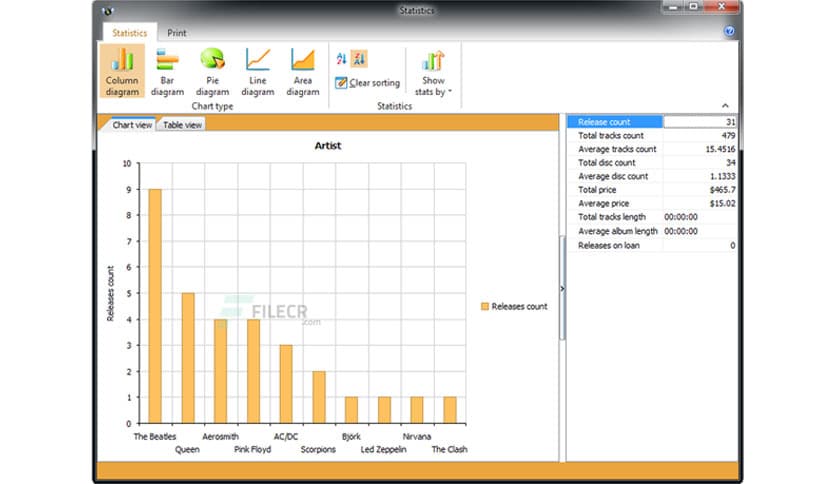Click the Clear sorting button
Viewport: 836px width, 484px height.
(x=368, y=83)
